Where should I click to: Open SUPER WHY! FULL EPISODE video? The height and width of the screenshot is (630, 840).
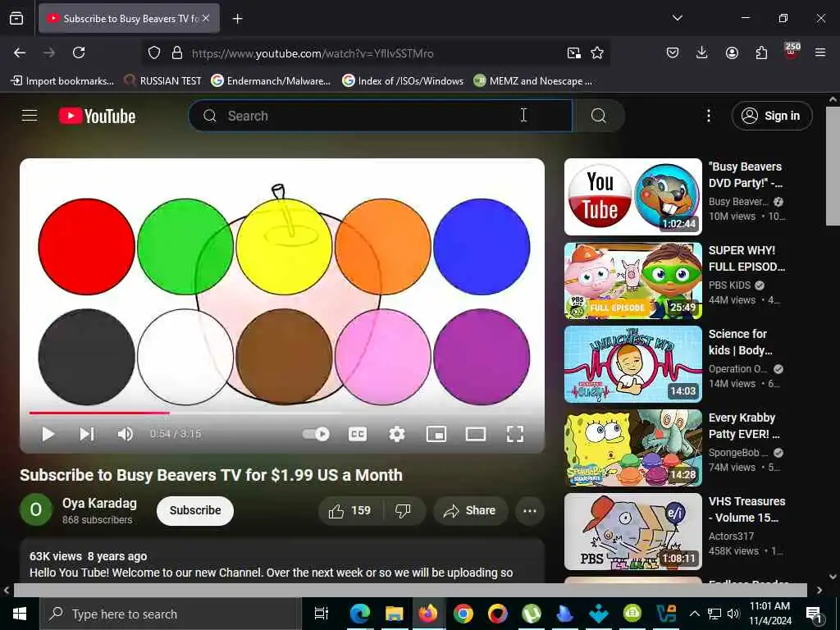coord(632,281)
